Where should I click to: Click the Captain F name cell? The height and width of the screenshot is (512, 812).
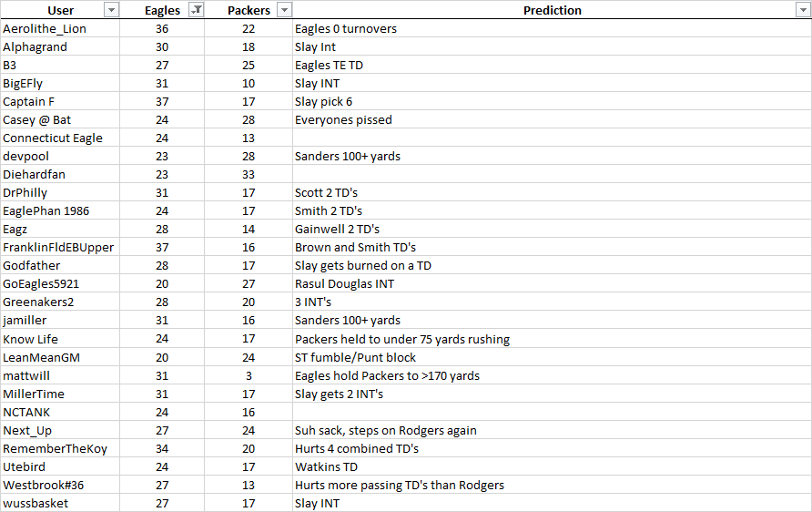tap(29, 101)
